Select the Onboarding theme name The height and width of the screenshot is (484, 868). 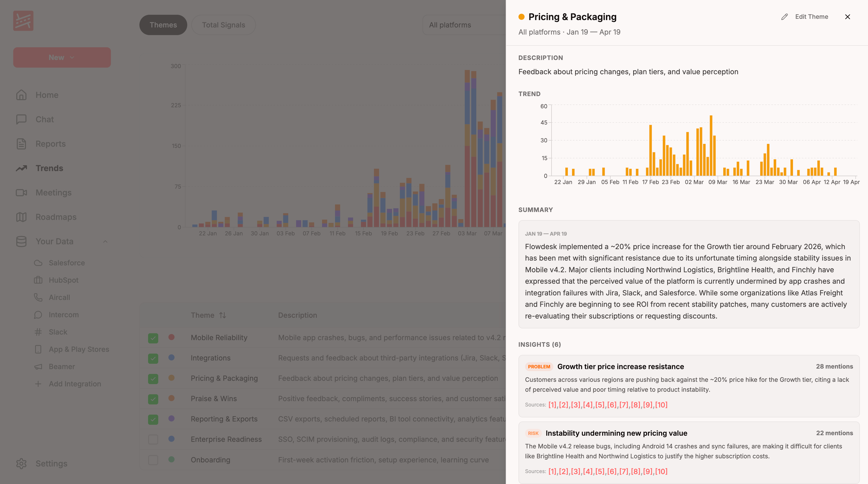[210, 460]
